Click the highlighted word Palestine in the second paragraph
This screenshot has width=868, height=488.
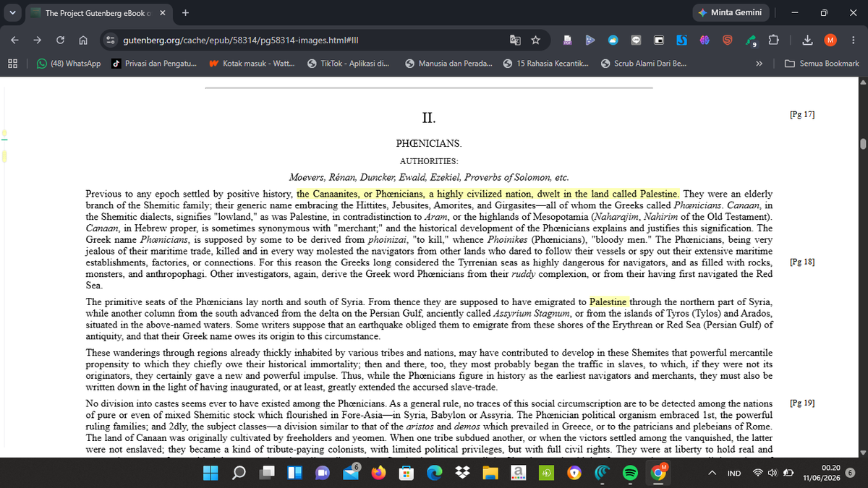click(609, 302)
